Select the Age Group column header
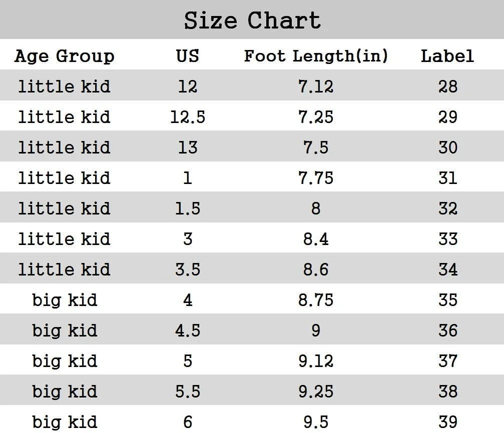 65,56
